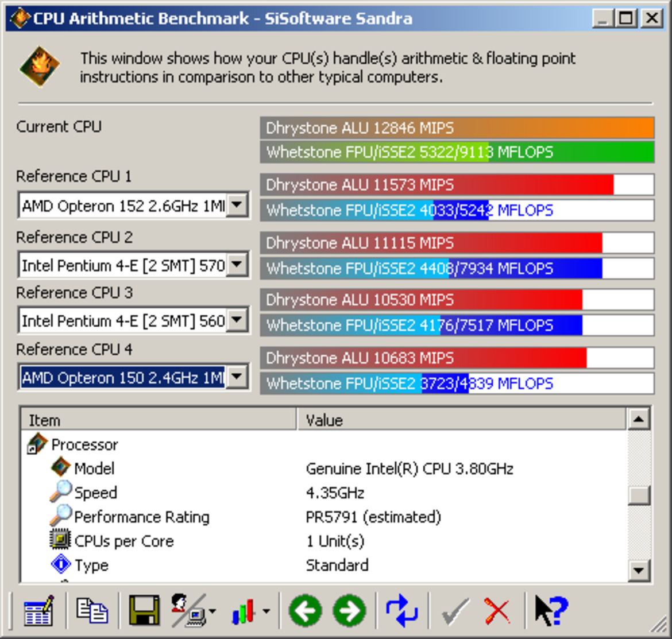Click Dhrystone ALU 10683 MIPS bar
The image size is (672, 639).
pyautogui.click(x=457, y=358)
